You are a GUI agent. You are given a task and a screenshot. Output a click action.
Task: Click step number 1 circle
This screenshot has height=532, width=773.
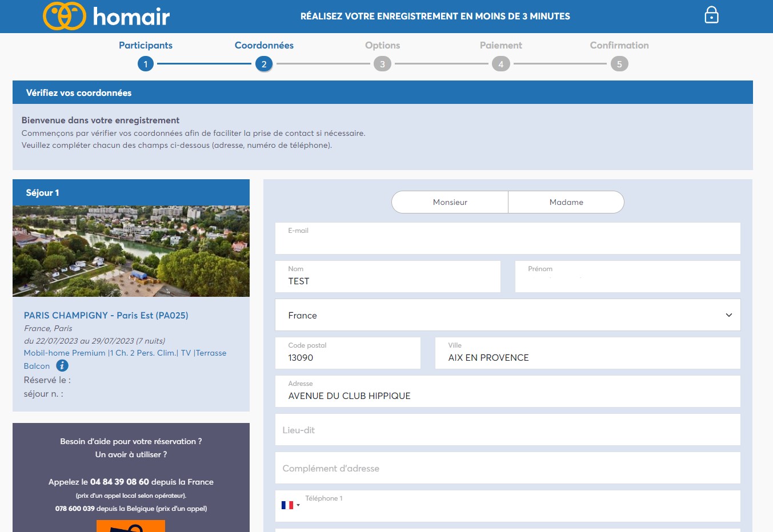[x=146, y=64]
